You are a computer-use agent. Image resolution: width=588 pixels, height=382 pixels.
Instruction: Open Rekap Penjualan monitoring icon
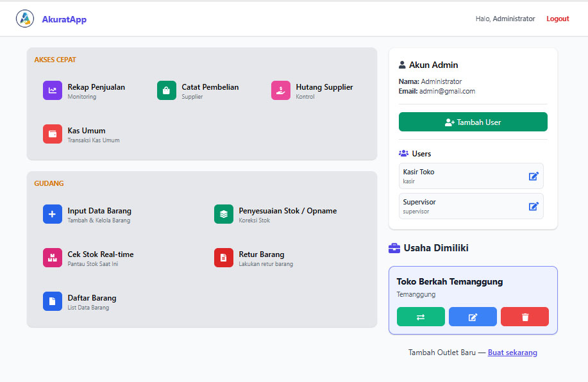53,91
